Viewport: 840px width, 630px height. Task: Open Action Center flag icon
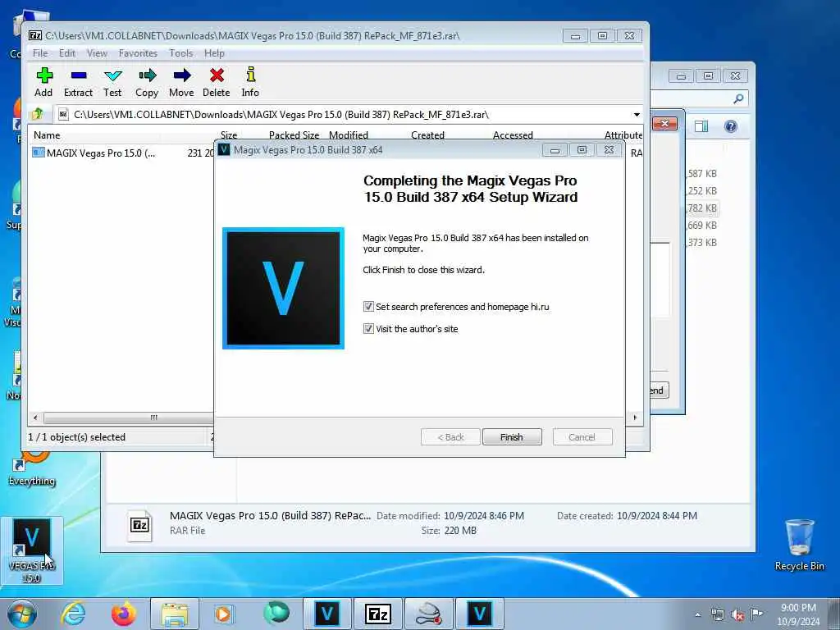(x=756, y=614)
